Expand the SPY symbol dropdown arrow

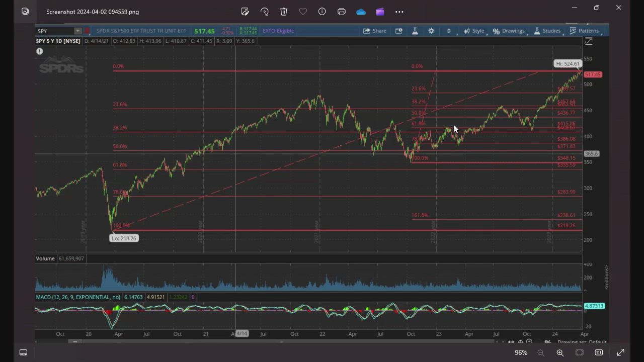[x=77, y=31]
